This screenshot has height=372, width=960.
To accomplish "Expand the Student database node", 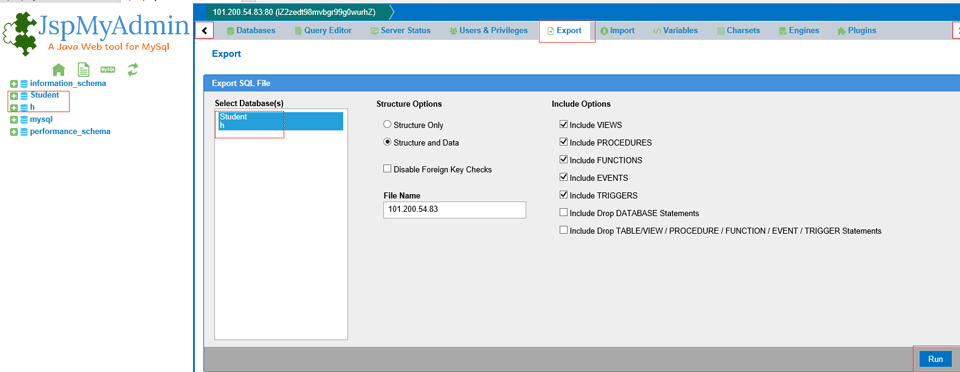I will 13,96.
